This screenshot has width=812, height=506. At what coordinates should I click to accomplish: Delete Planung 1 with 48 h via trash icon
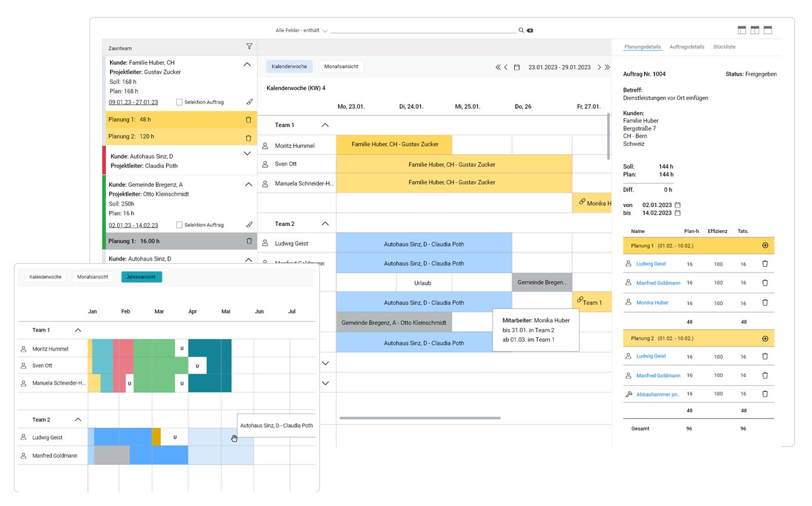click(248, 120)
